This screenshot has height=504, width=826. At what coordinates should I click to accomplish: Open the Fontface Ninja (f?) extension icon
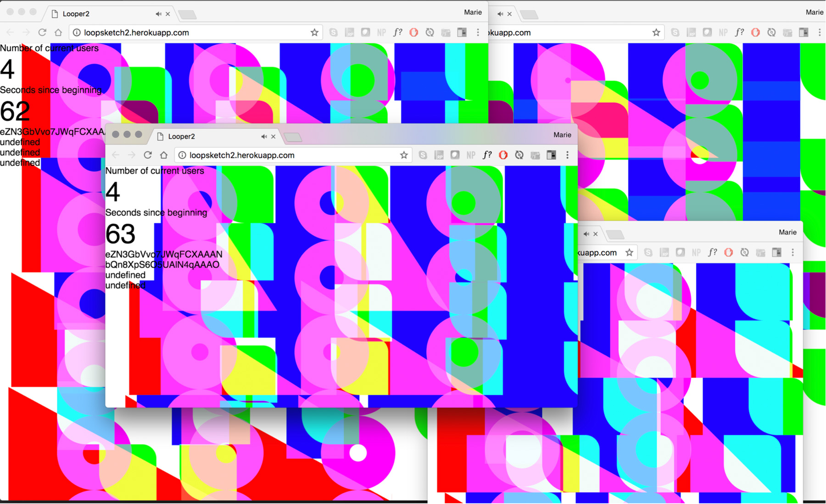487,155
